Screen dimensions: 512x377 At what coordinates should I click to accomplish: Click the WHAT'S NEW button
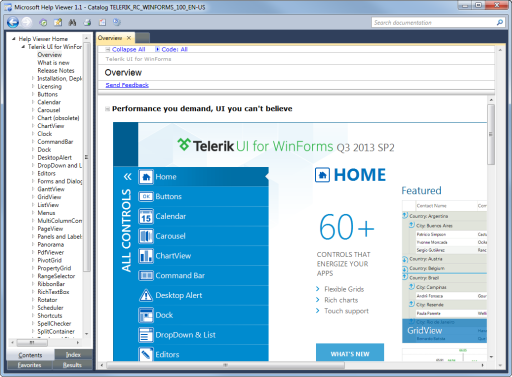(x=350, y=352)
